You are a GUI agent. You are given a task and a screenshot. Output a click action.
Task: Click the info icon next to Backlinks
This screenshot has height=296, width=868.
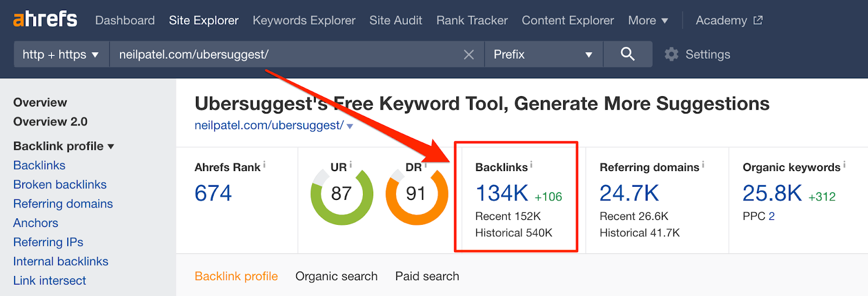[x=532, y=164]
